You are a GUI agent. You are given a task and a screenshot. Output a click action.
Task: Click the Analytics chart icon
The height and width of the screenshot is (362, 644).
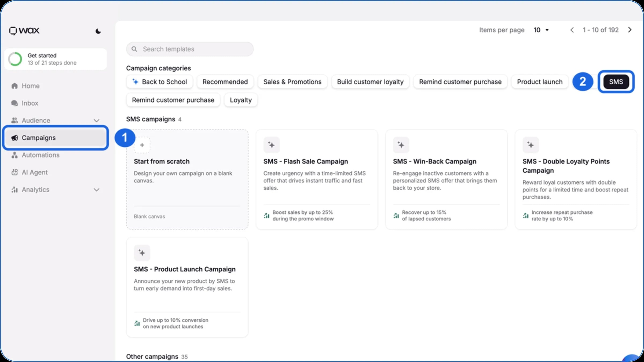[14, 190]
